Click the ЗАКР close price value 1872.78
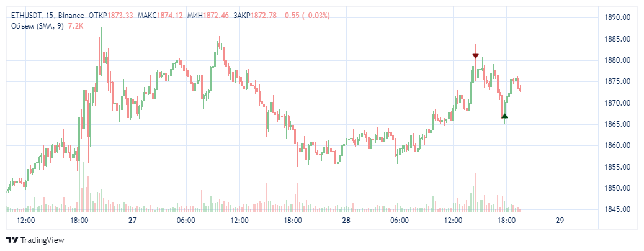This screenshot has width=644, height=251. pos(263,15)
